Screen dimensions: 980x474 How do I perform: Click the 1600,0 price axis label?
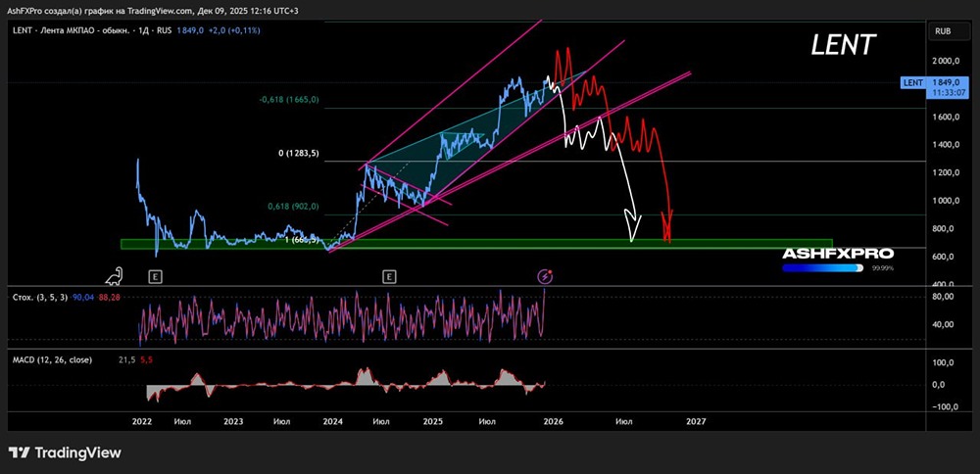click(948, 117)
